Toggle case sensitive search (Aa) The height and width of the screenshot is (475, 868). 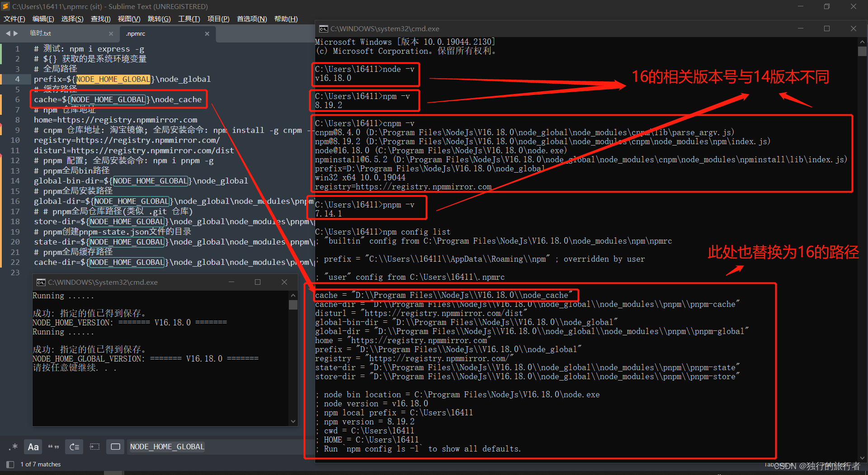click(x=33, y=447)
